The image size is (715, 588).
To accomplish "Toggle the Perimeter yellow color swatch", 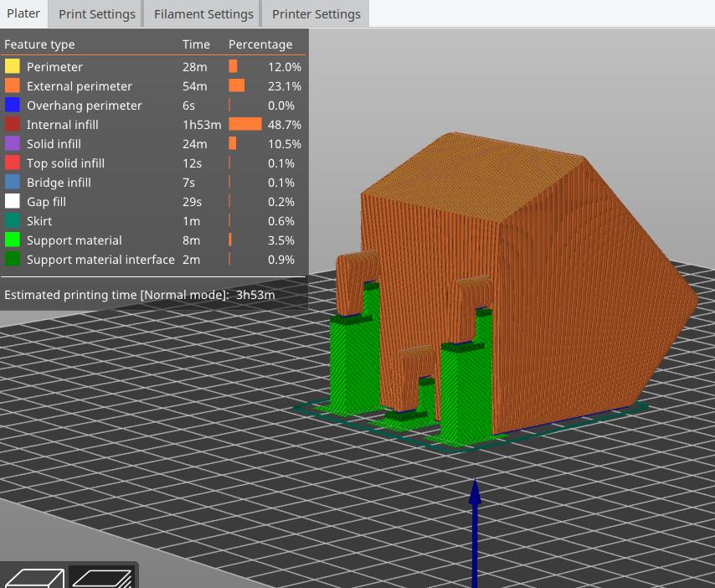I will [13, 67].
